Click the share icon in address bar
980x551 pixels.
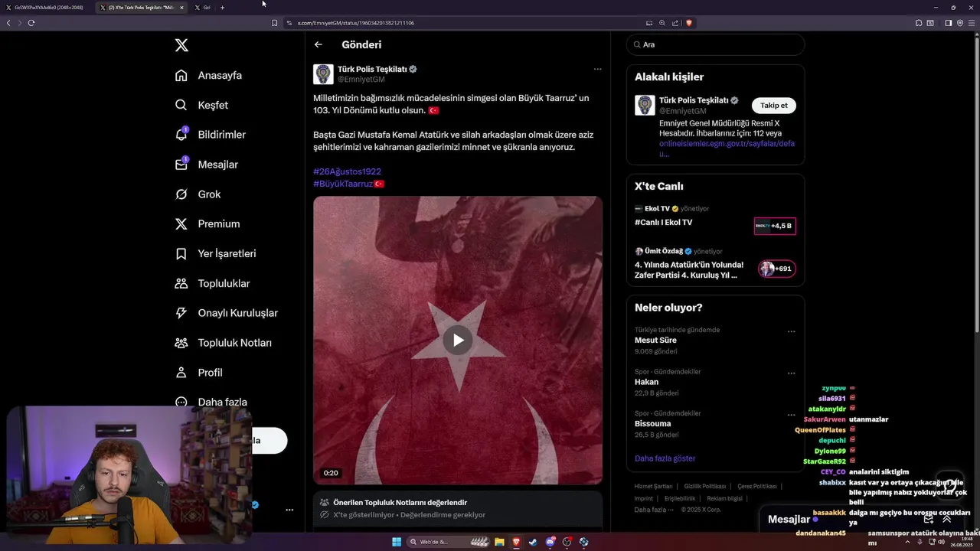coord(675,23)
